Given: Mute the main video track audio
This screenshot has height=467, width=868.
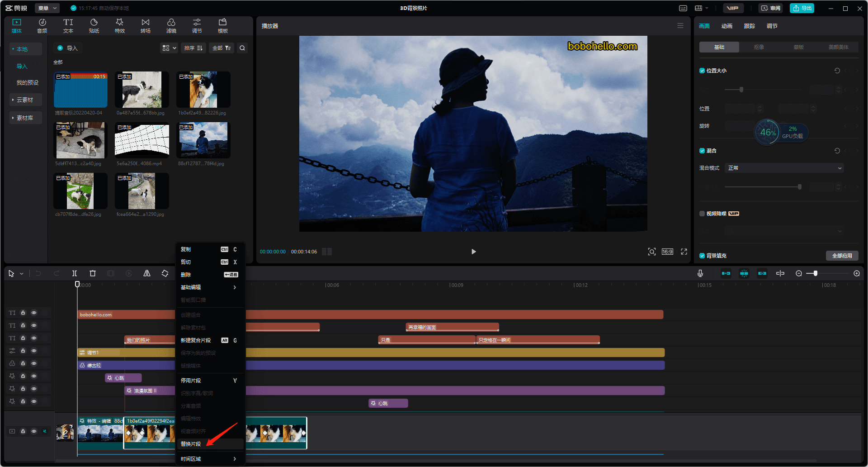Looking at the screenshot, I should tap(45, 431).
